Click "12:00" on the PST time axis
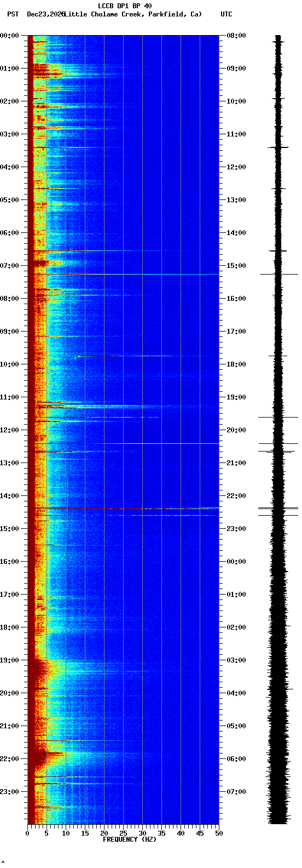The width and height of the screenshot is (302, 868). point(10,430)
